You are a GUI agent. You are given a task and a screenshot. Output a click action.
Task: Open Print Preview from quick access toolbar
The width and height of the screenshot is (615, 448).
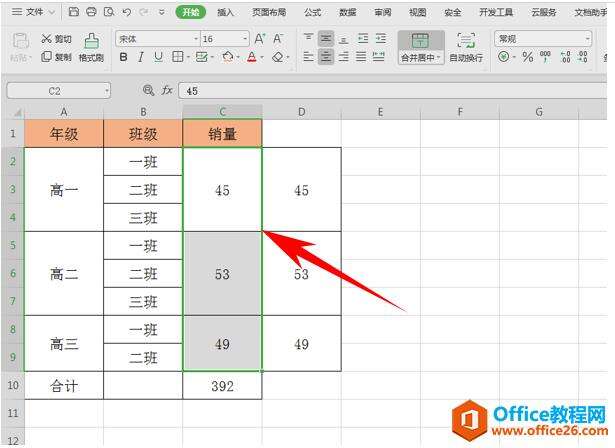[x=109, y=12]
